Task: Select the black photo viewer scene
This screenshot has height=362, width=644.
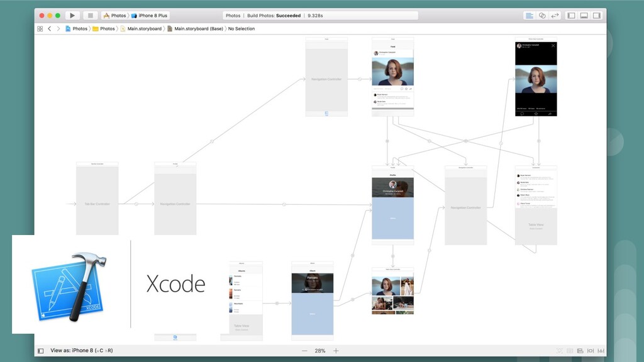Action: coord(536,77)
